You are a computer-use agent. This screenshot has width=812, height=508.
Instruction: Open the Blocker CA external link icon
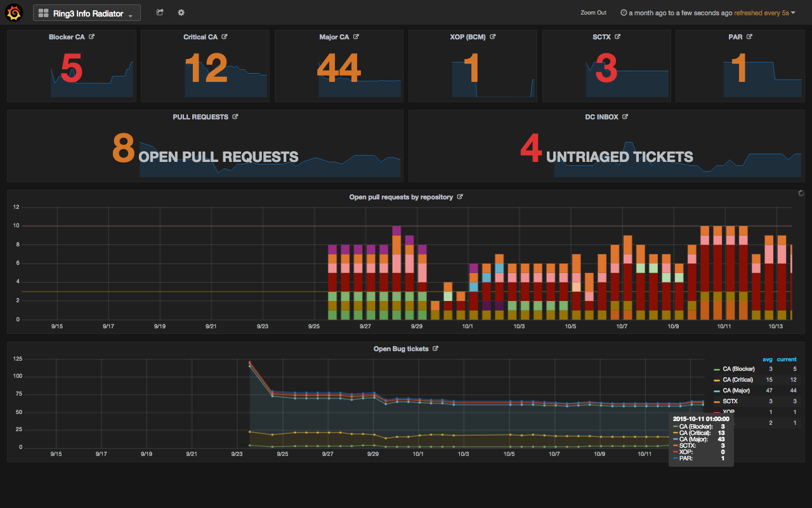[92, 37]
